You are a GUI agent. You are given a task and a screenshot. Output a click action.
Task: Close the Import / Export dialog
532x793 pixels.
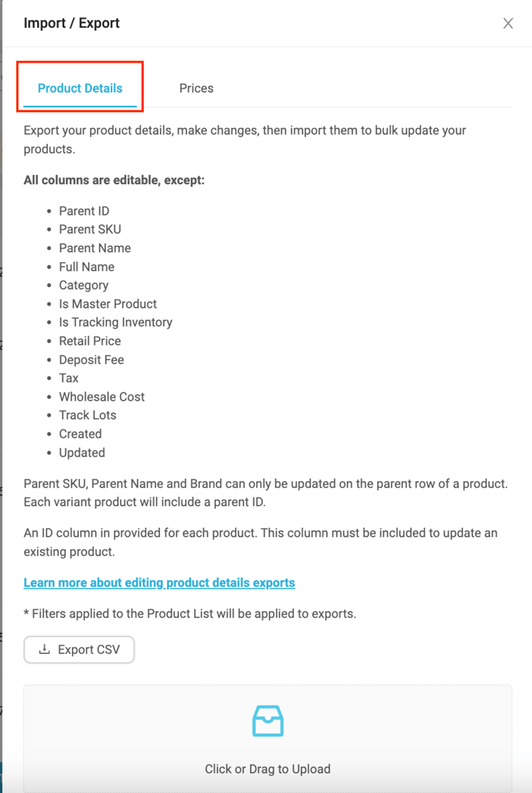[508, 23]
